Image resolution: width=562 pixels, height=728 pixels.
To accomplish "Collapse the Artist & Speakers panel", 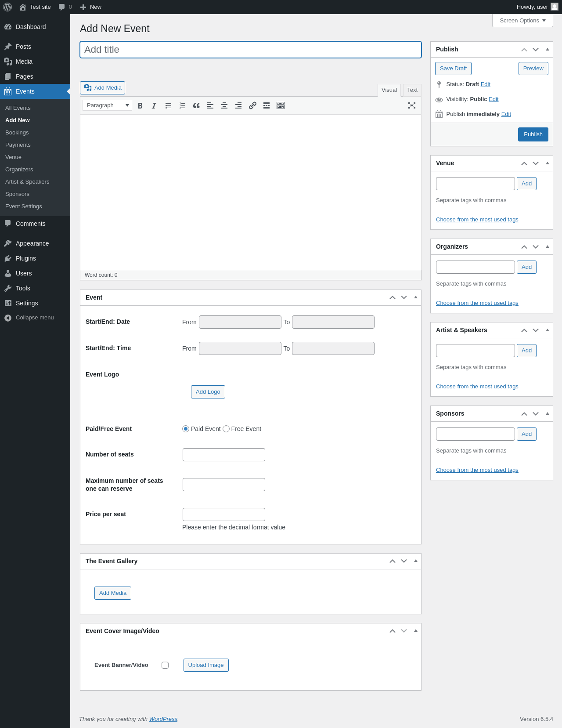I will [548, 330].
